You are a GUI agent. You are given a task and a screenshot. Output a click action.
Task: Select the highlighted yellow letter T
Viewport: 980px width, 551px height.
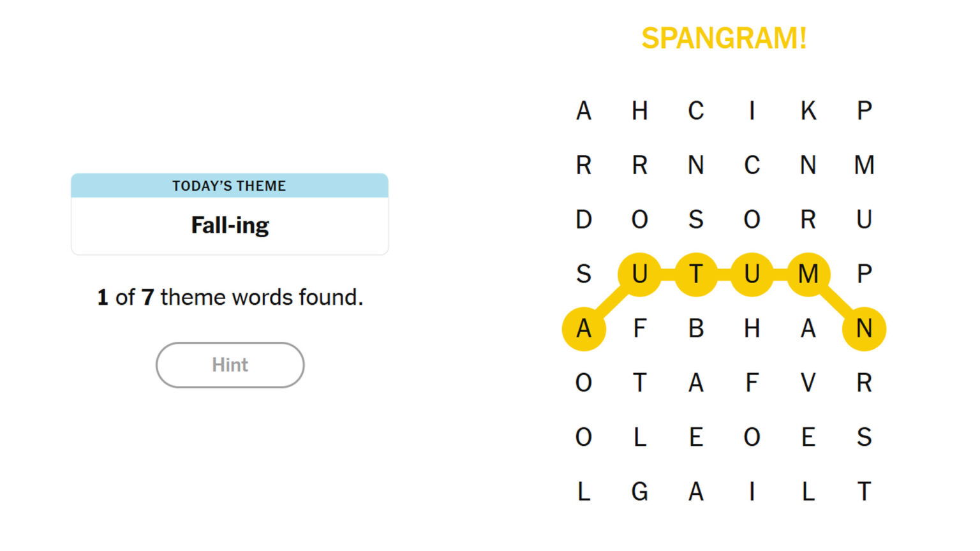pos(695,274)
